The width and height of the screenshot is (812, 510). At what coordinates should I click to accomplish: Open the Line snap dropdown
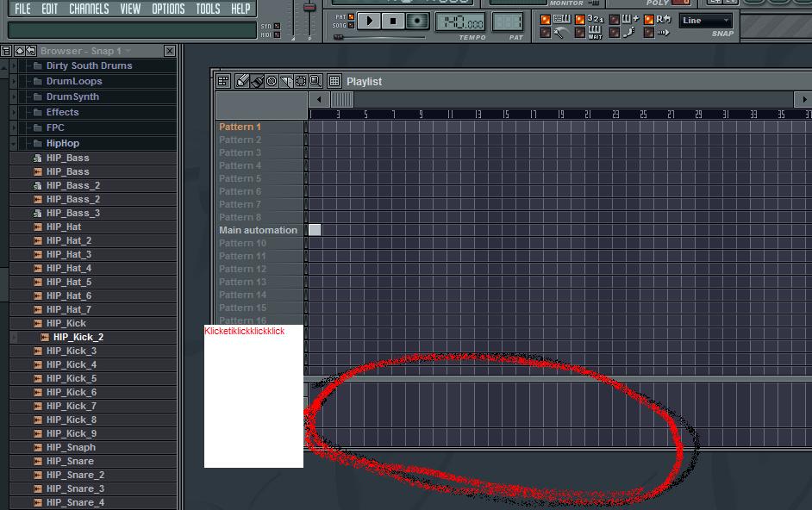coord(705,21)
